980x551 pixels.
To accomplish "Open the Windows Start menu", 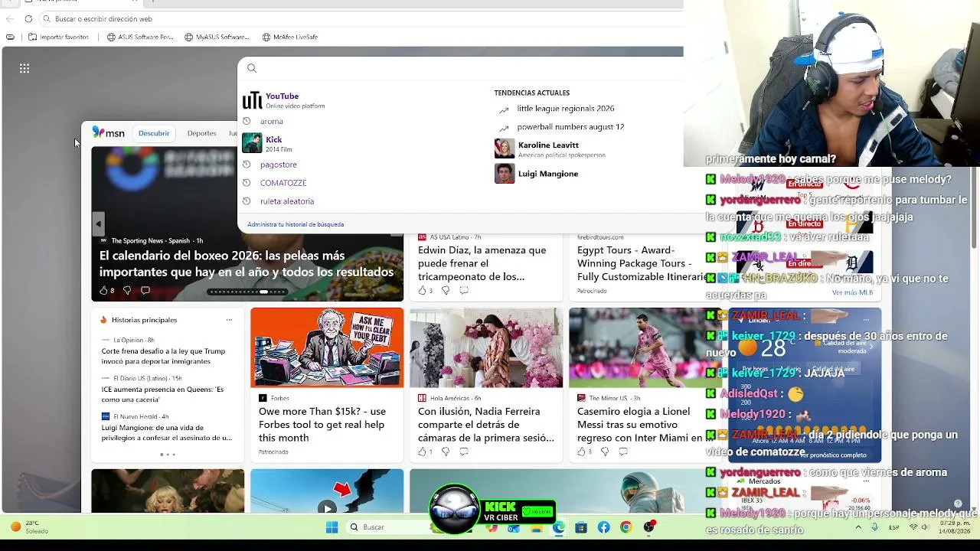I will 332,527.
